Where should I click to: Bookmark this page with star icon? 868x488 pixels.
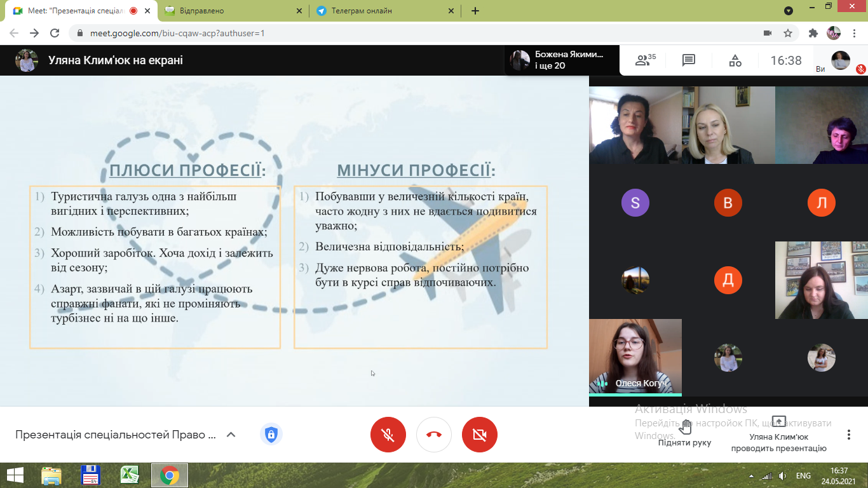tap(788, 33)
